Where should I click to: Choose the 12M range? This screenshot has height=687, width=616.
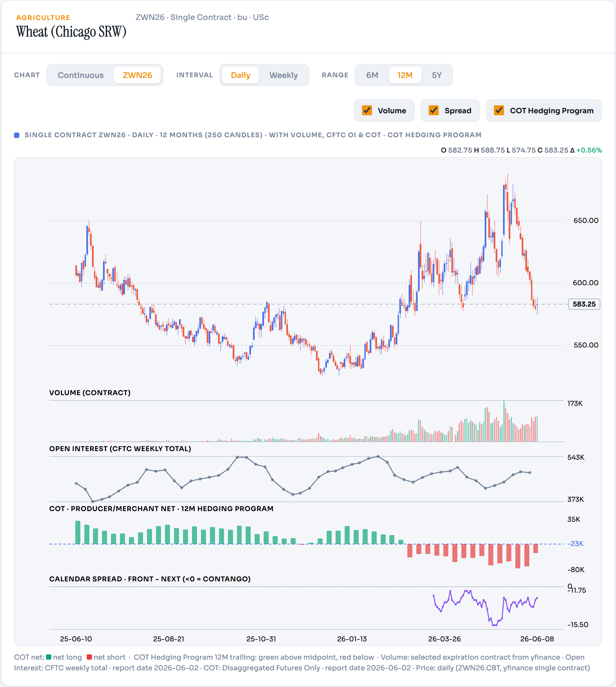click(405, 75)
